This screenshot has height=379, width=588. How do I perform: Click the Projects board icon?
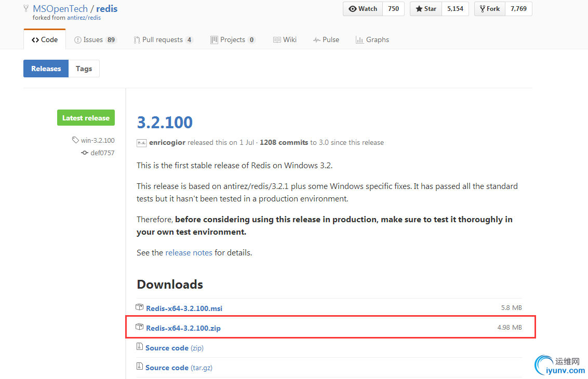(214, 40)
